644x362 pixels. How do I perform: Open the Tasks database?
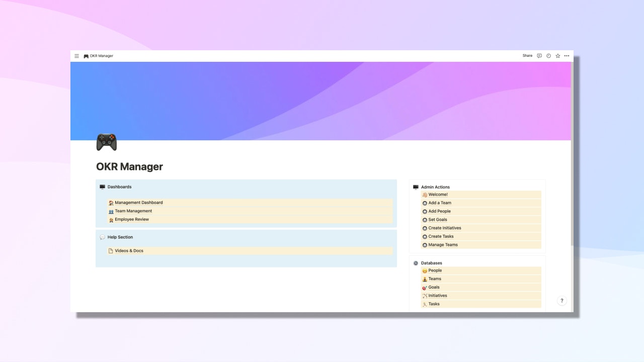click(x=481, y=304)
